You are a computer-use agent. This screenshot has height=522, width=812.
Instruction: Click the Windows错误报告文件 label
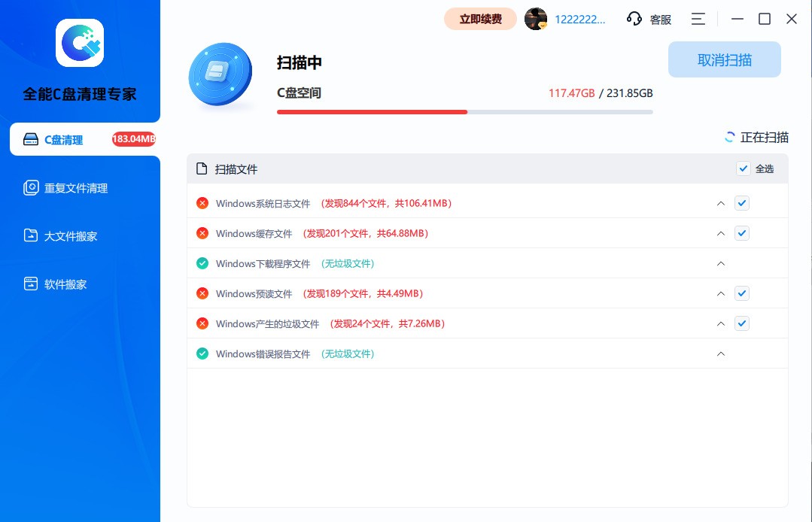(x=263, y=354)
